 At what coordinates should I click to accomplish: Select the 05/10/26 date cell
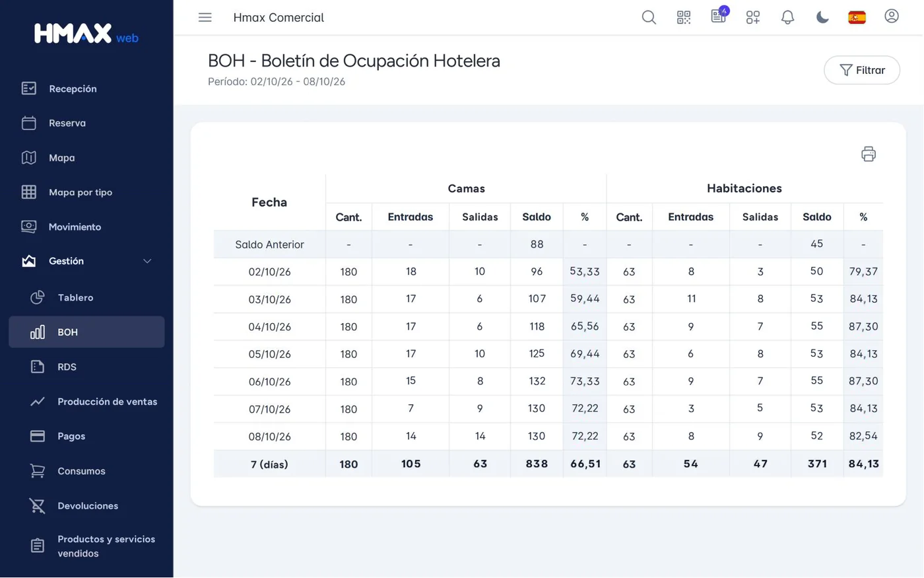click(x=269, y=354)
